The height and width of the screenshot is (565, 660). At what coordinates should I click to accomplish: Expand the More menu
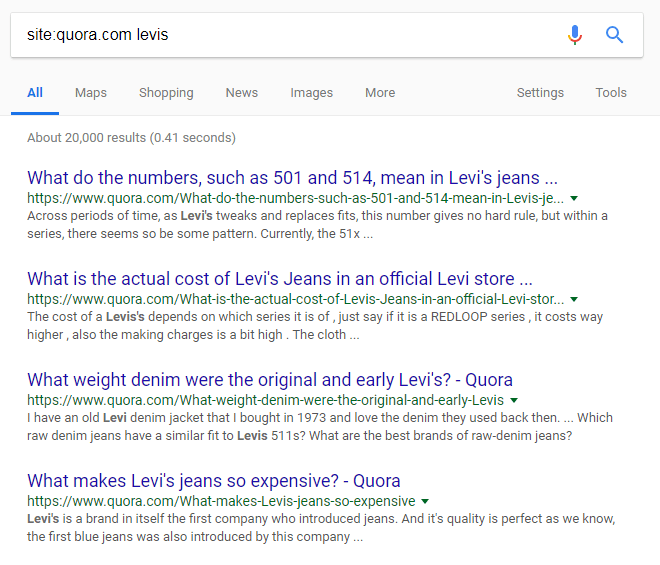[x=380, y=93]
